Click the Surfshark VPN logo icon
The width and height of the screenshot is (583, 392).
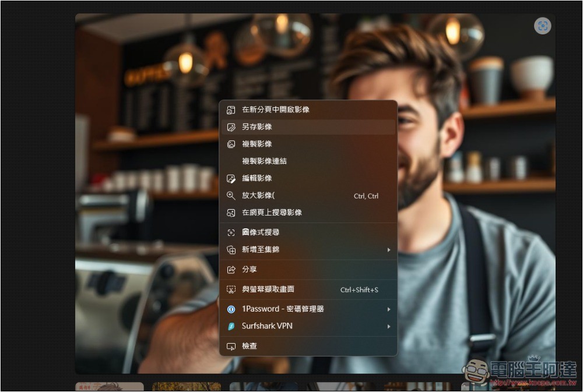pos(231,326)
